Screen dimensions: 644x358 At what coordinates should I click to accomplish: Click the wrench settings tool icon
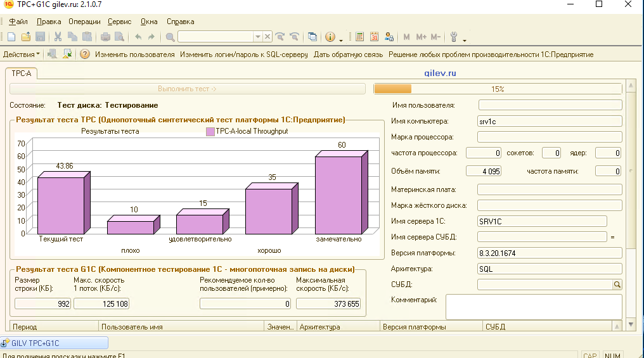pyautogui.click(x=454, y=37)
